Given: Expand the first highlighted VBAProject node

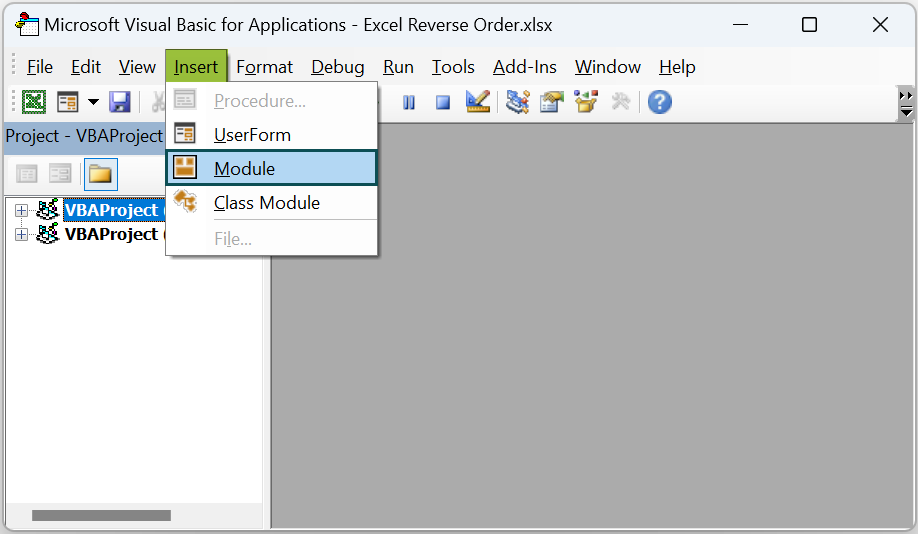Looking at the screenshot, I should 21,210.
